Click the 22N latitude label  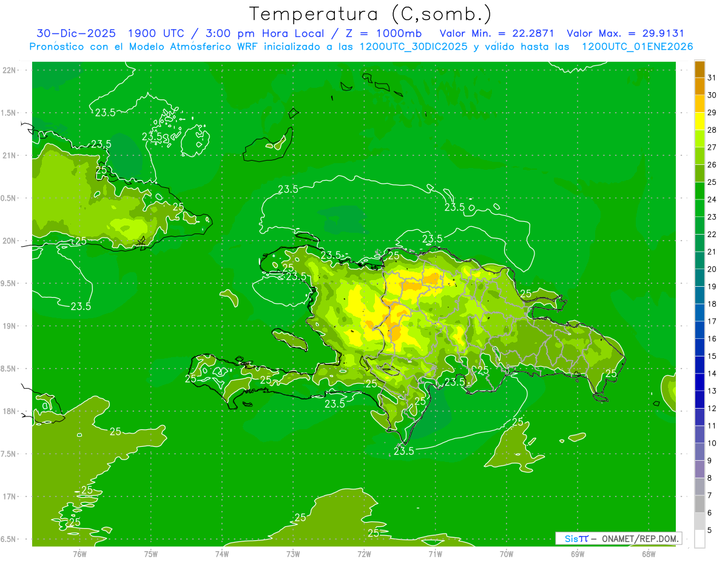tap(9, 70)
